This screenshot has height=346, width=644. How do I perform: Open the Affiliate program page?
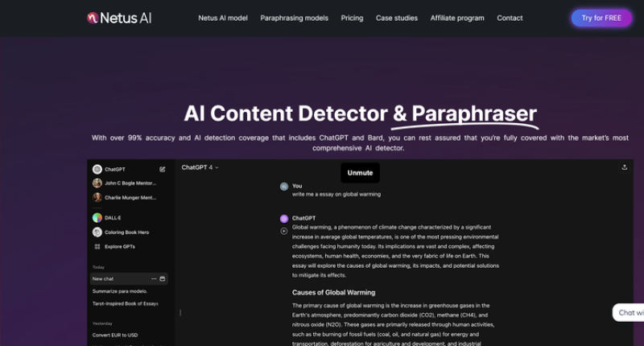tap(457, 18)
